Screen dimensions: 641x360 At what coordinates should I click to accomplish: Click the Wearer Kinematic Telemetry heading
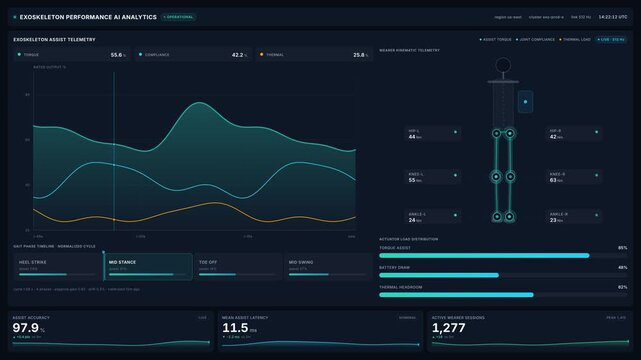409,50
